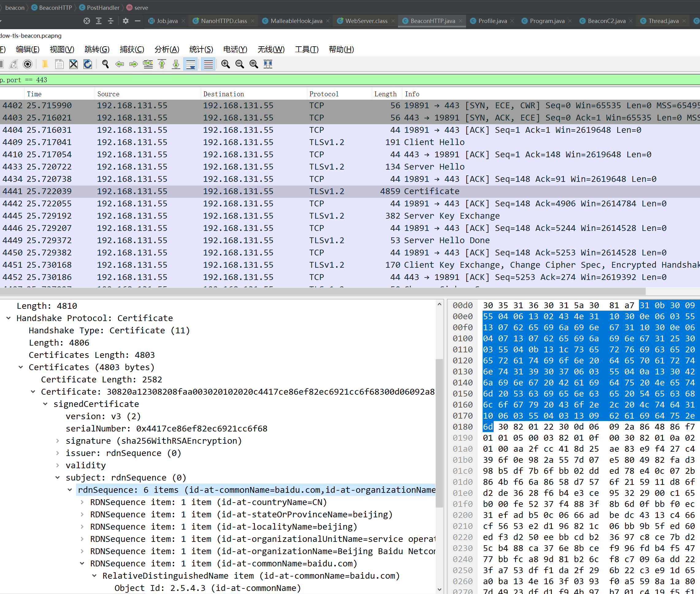Click Resize columns to content icon
This screenshot has height=594, width=700.
(268, 64)
